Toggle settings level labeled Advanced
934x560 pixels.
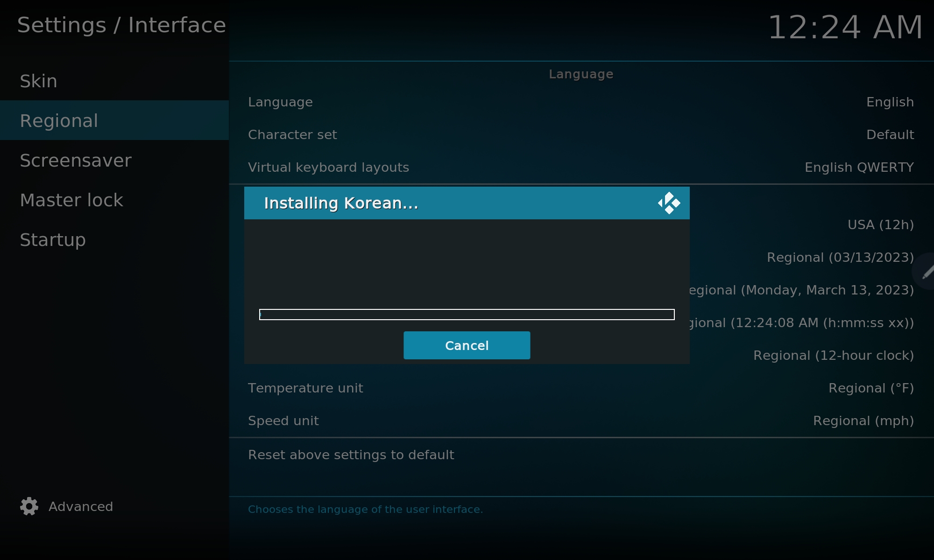point(80,506)
